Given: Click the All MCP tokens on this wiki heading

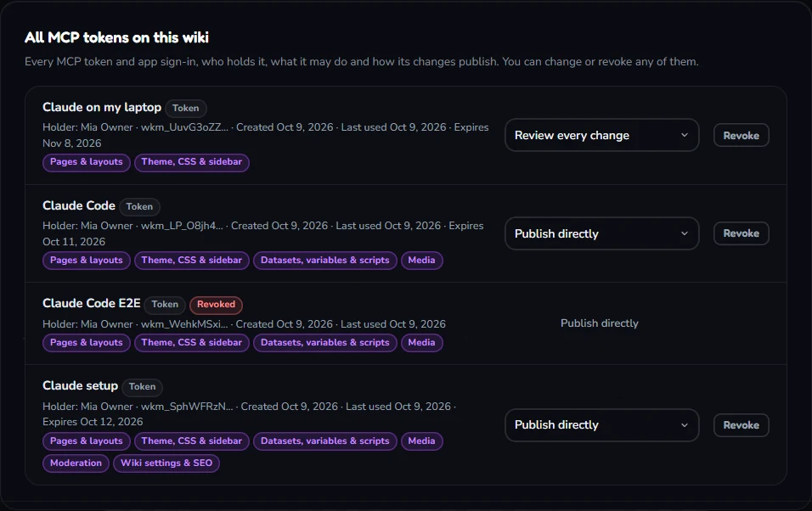Looking at the screenshot, I should point(116,37).
